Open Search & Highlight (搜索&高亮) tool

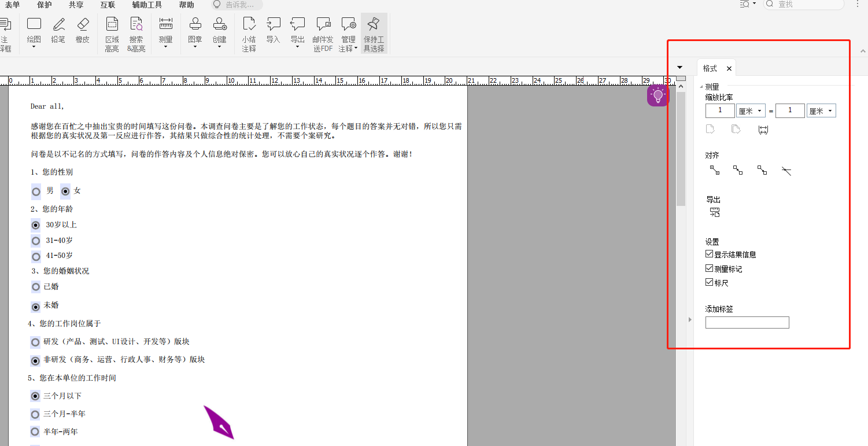136,34
